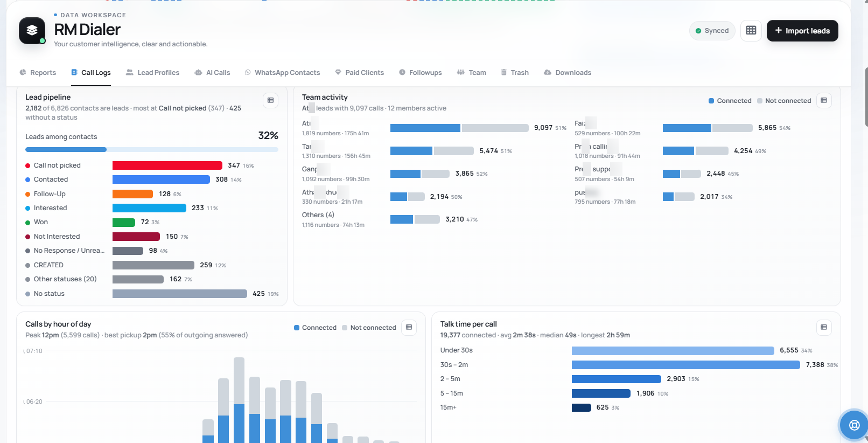Click the Import leads button
This screenshot has height=443, width=868.
802,31
